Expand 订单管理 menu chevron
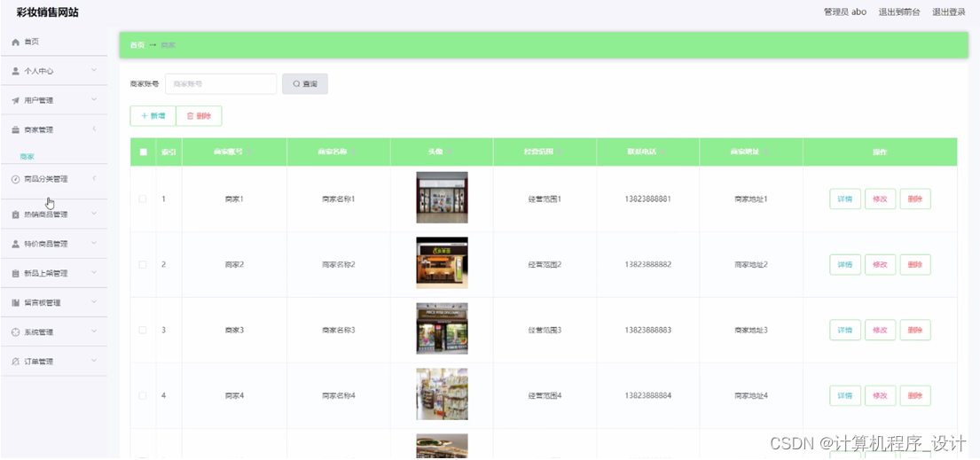Viewport: 980px width, 460px height. click(x=94, y=360)
